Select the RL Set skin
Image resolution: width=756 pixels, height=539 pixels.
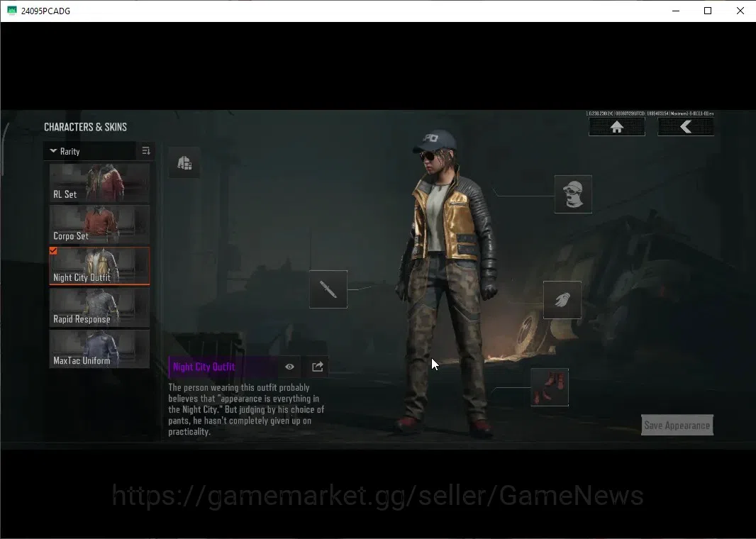coord(99,183)
